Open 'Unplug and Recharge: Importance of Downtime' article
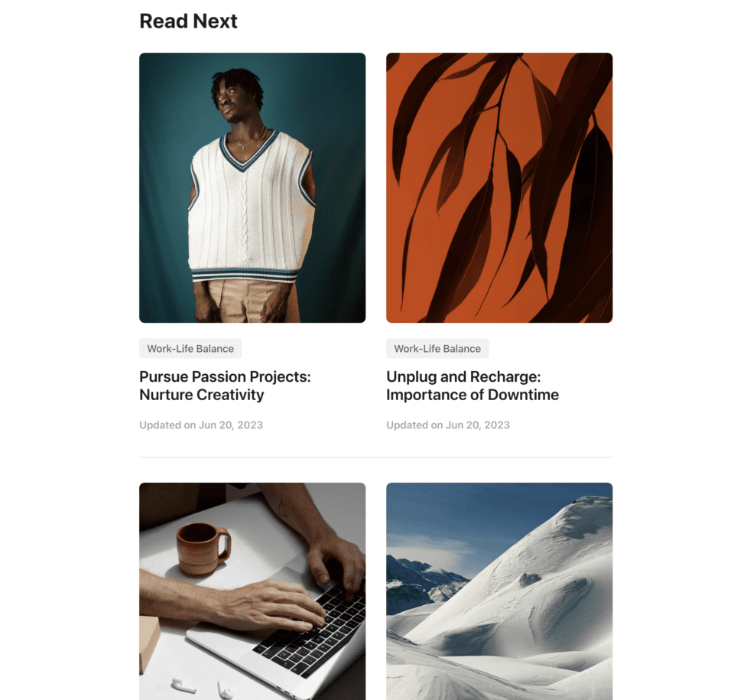The width and height of the screenshot is (734, 700). 473,386
